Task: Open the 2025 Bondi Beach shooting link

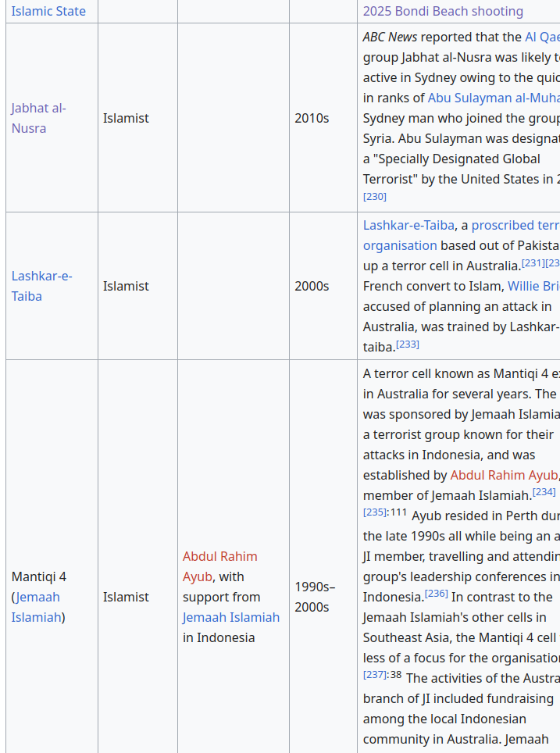Action: point(443,11)
